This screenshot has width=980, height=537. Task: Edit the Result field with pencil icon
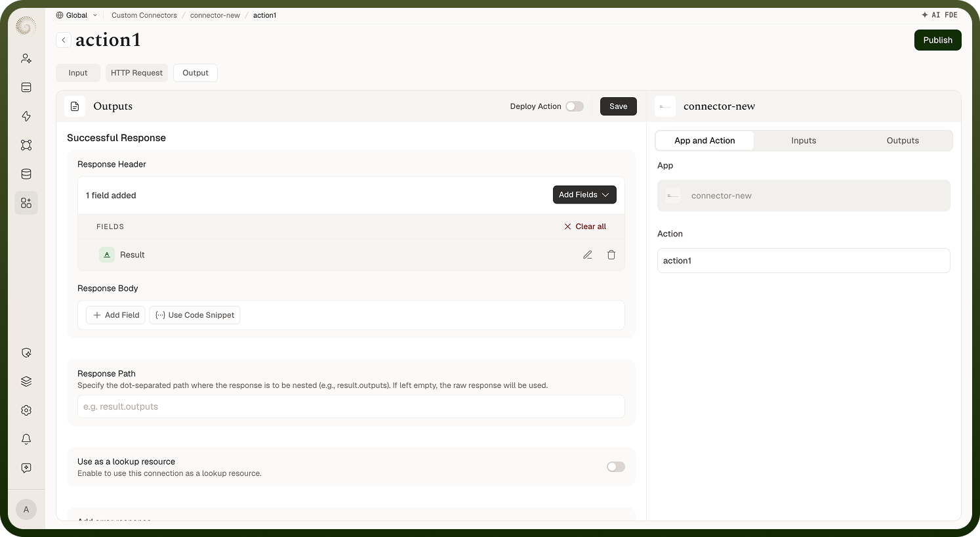[588, 255]
